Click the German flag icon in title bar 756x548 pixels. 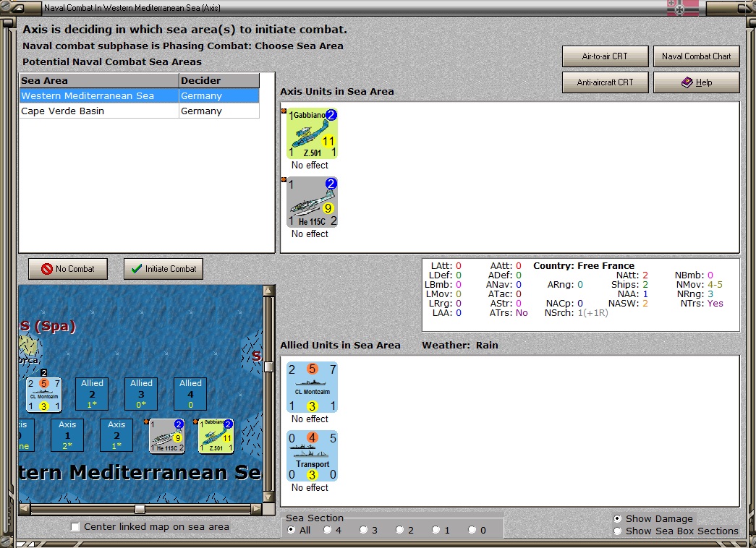click(x=683, y=8)
